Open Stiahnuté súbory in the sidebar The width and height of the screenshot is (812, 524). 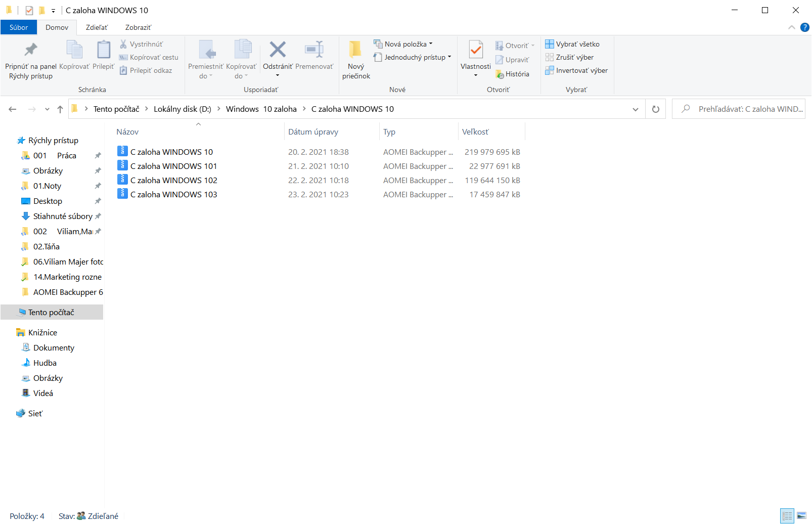coord(63,216)
